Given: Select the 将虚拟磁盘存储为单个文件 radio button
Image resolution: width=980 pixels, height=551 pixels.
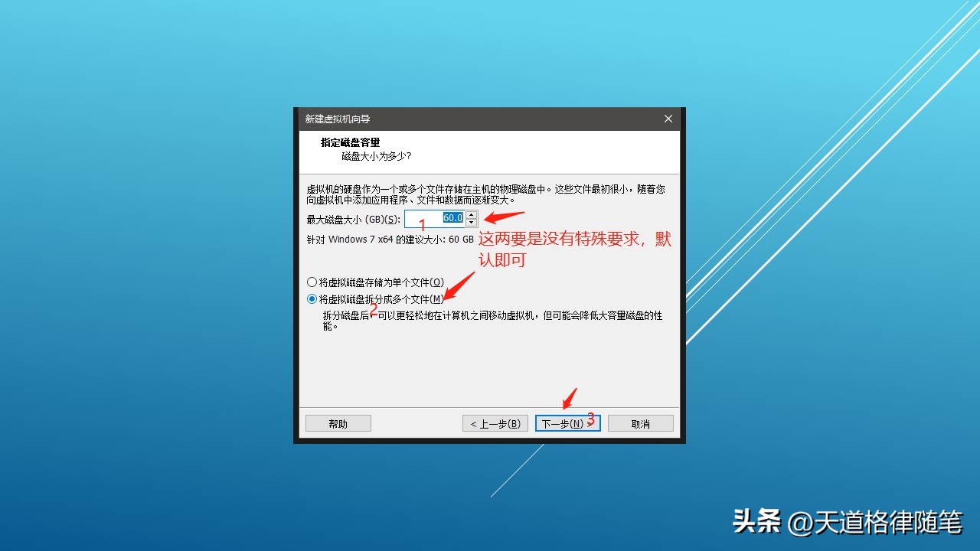Looking at the screenshot, I should pyautogui.click(x=312, y=282).
